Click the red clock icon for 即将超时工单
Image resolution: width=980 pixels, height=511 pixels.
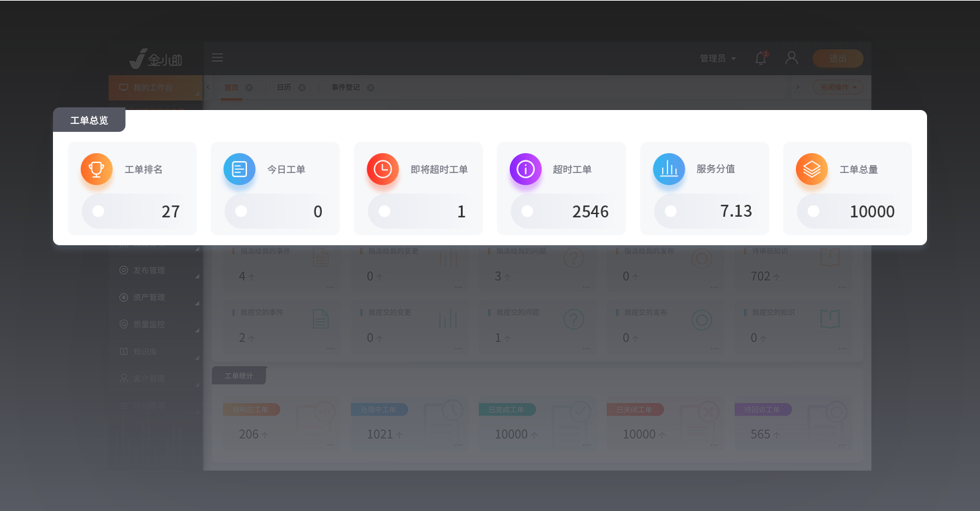[383, 169]
